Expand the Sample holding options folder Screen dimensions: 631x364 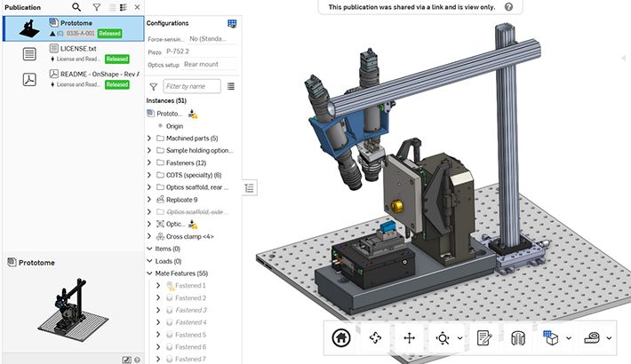149,150
